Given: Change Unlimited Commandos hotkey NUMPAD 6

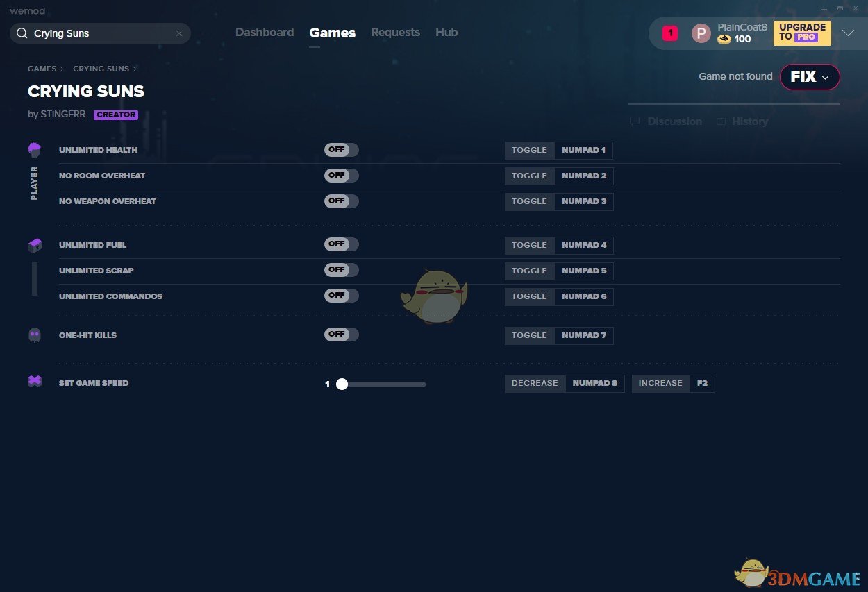Looking at the screenshot, I should pos(583,296).
